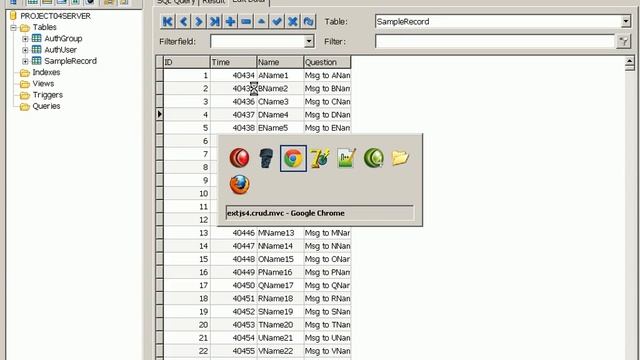The image size is (640, 360).
Task: Expand the SampleRecord table node
Action: tap(25, 61)
